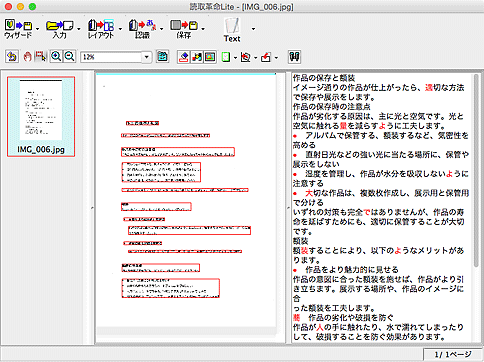Select the topmost small red region in page view

click(142, 123)
